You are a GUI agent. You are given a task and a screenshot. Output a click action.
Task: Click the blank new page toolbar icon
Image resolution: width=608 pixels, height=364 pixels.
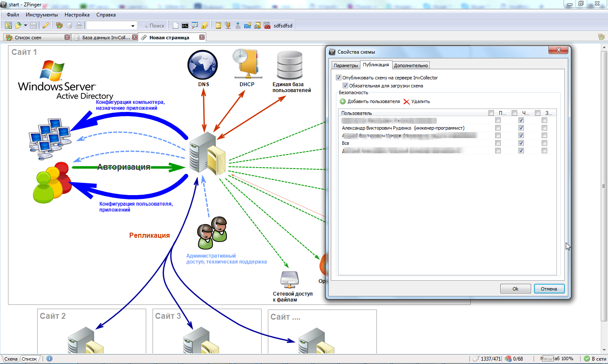(175, 26)
